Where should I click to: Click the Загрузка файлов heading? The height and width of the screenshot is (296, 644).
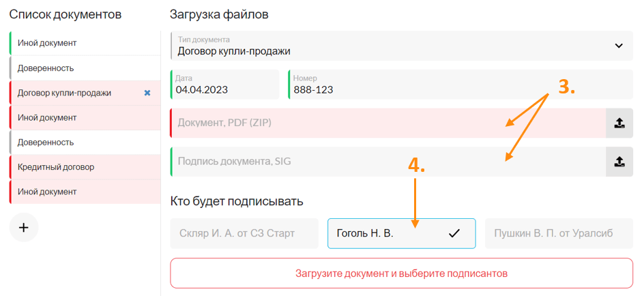[x=219, y=15]
